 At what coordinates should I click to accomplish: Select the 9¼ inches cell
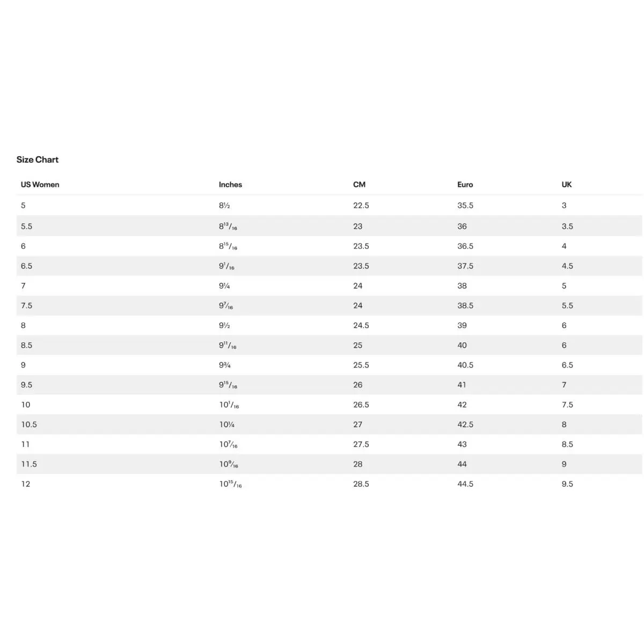(x=224, y=286)
